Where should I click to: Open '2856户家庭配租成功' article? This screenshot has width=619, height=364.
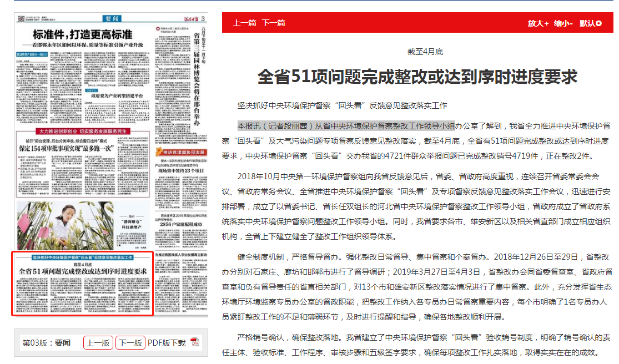click(x=180, y=224)
